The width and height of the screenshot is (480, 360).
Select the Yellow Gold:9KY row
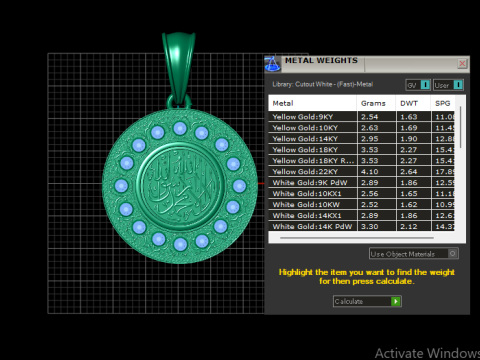click(x=361, y=117)
